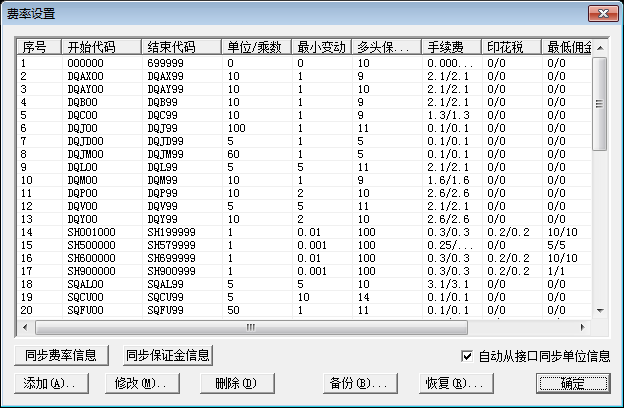Click the 单位/乘数 column header

click(257, 47)
